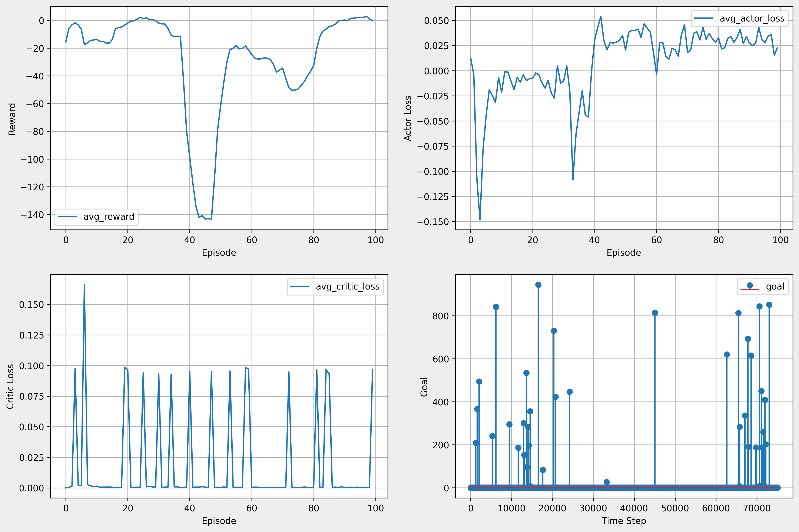The width and height of the screenshot is (799, 532).
Task: Click the Time Step x-axis label
Action: coord(624,521)
